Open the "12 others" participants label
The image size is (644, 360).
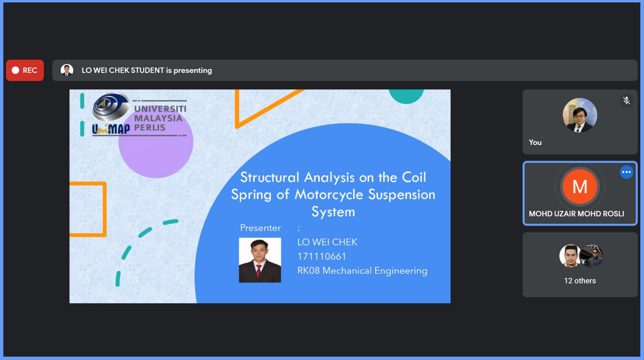pos(580,281)
